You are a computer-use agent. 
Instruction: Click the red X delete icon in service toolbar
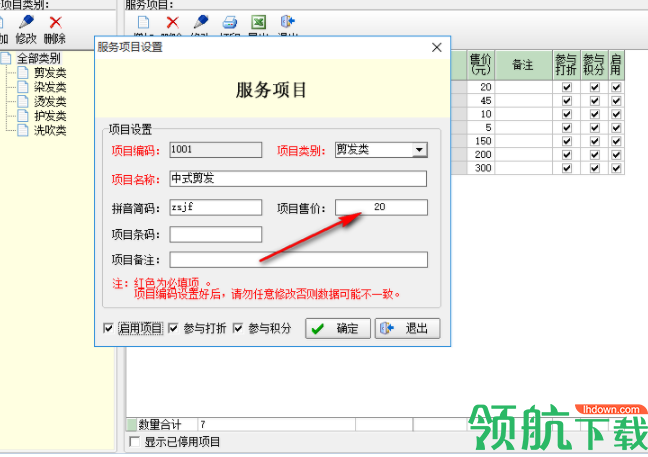point(172,22)
